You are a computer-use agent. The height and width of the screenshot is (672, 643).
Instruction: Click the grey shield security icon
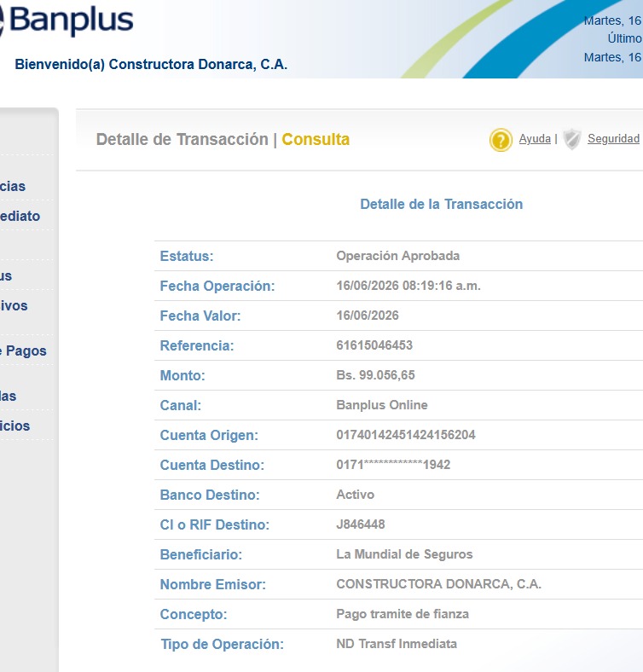[x=572, y=139]
